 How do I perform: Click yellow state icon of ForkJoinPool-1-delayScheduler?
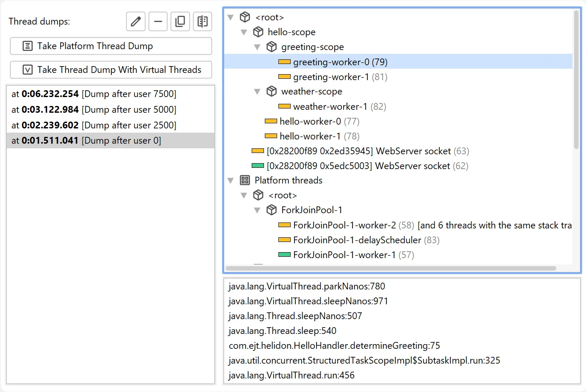[284, 240]
